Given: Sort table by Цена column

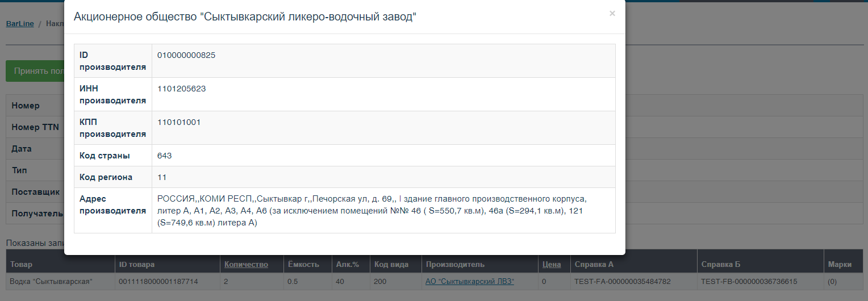Looking at the screenshot, I should pos(552,264).
